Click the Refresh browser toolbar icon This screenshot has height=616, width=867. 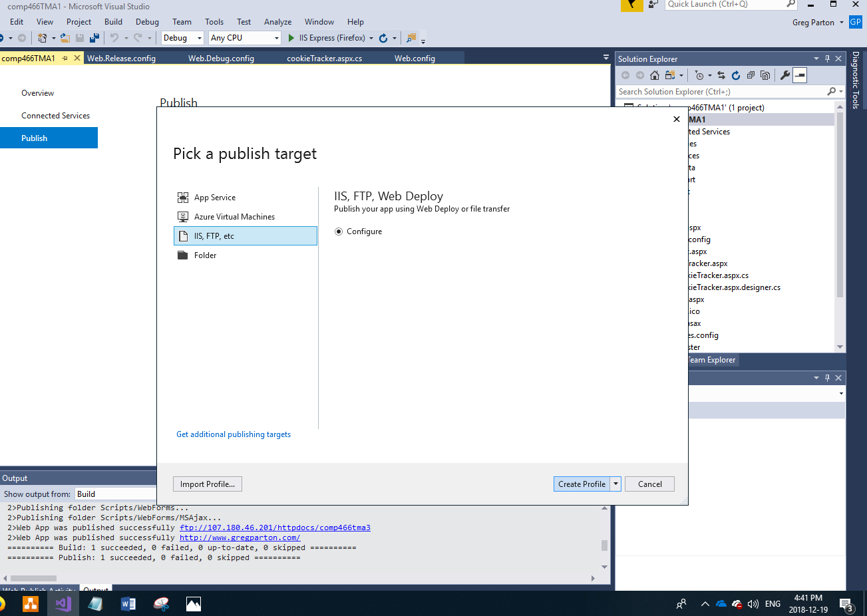383,38
